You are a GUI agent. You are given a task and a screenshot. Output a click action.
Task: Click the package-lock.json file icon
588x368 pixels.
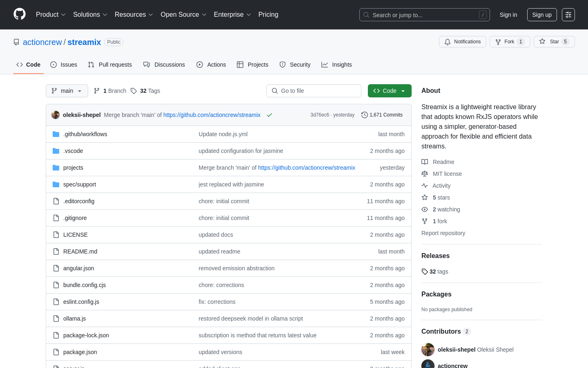[56, 335]
